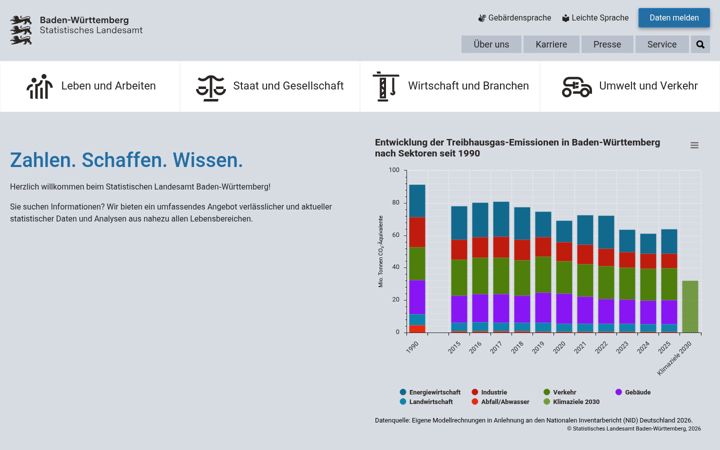Go to the Presse section
720x450 pixels.
[x=607, y=45]
